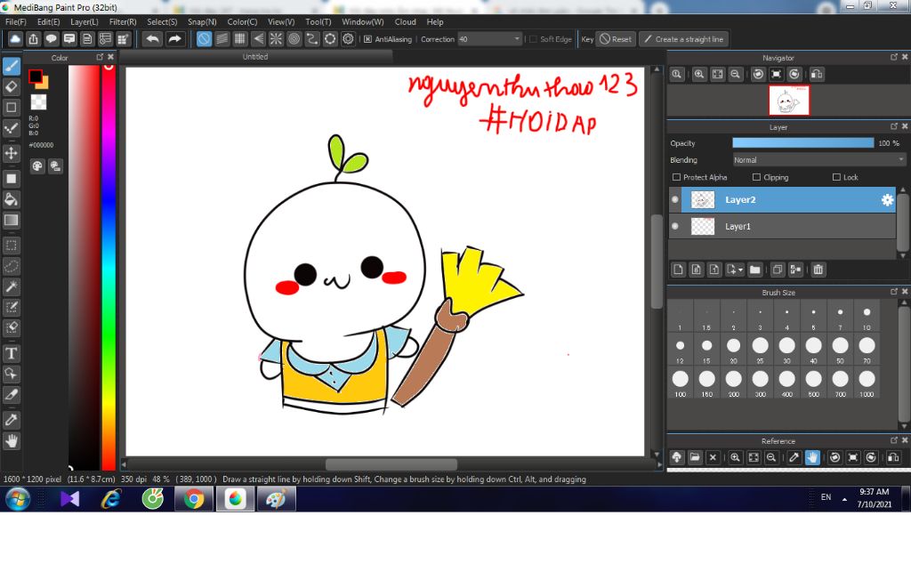Click the Navigator preview thumbnail
The width and height of the screenshot is (911, 588).
(788, 100)
